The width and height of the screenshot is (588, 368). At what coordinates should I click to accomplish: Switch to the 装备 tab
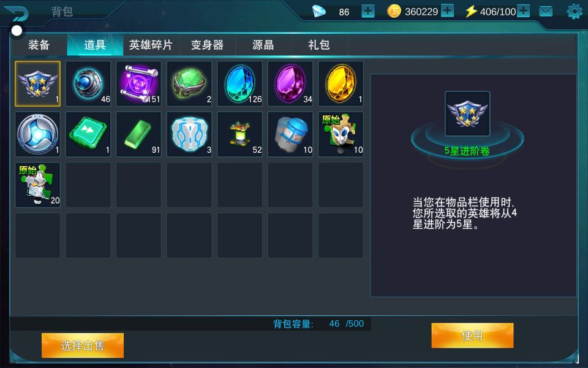(39, 45)
